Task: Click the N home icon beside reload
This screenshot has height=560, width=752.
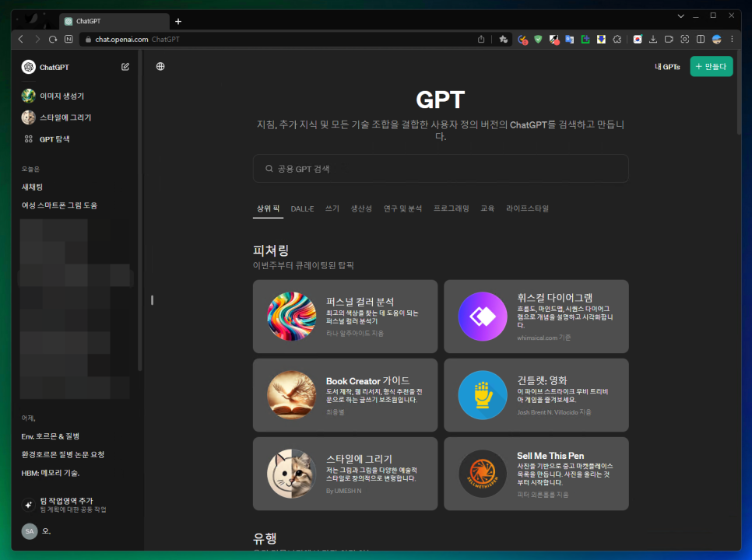Action: (69, 40)
